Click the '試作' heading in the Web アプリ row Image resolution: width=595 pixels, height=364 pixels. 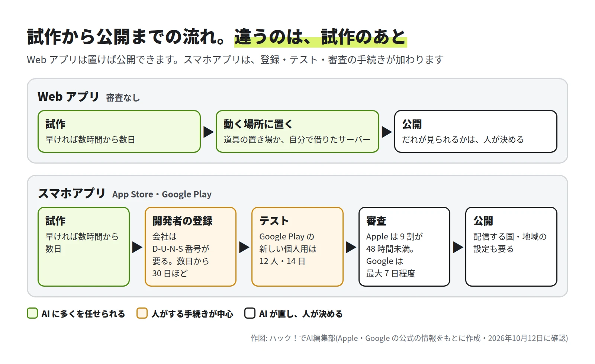pyautogui.click(x=55, y=124)
